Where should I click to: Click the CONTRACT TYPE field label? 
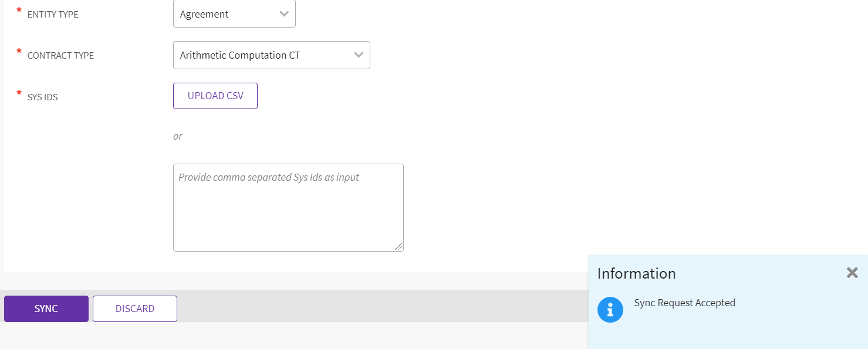coord(60,56)
